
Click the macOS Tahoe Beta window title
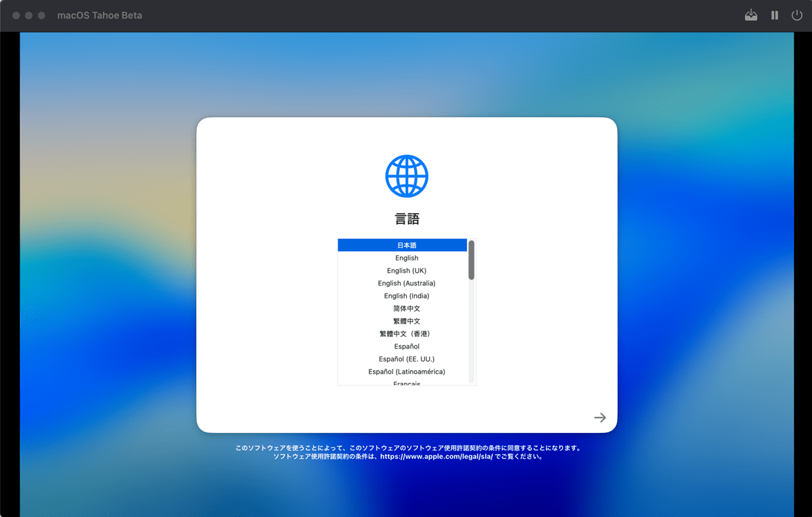(99, 15)
